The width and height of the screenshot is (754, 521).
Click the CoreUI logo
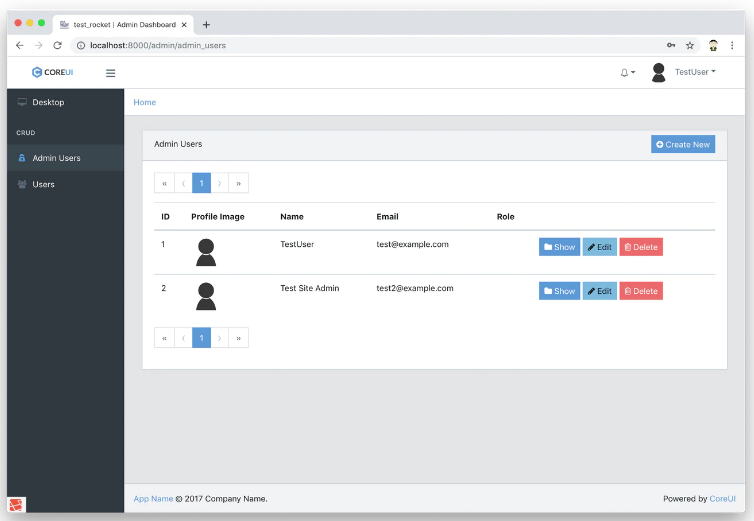point(52,72)
